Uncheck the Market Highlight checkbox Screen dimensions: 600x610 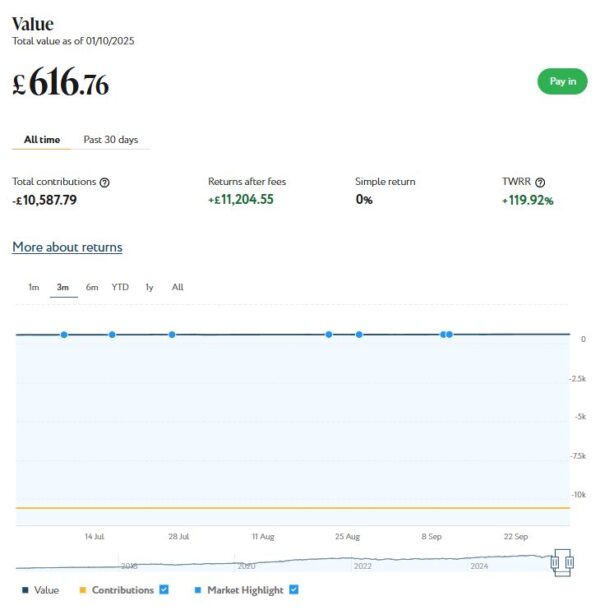tap(293, 590)
